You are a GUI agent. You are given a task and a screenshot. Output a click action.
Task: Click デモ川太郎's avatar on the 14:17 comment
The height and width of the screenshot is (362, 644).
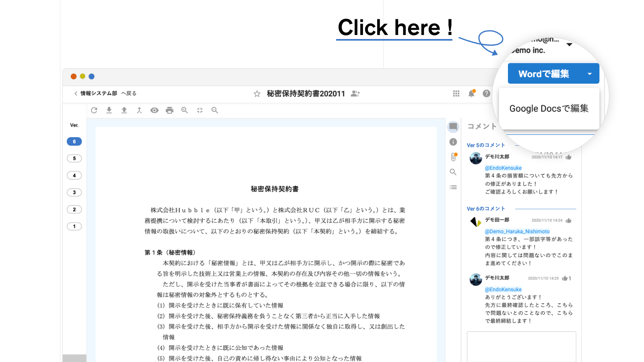(x=476, y=158)
